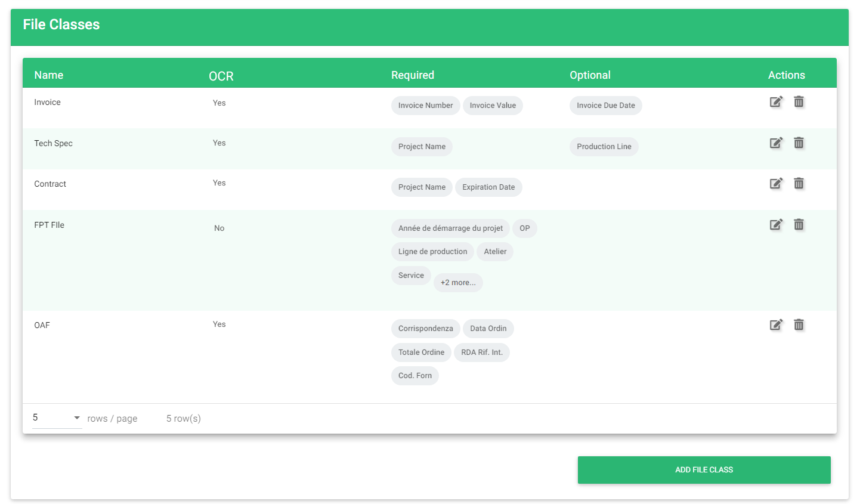Click the Totale Ordine chip
The image size is (863, 504).
(x=421, y=353)
